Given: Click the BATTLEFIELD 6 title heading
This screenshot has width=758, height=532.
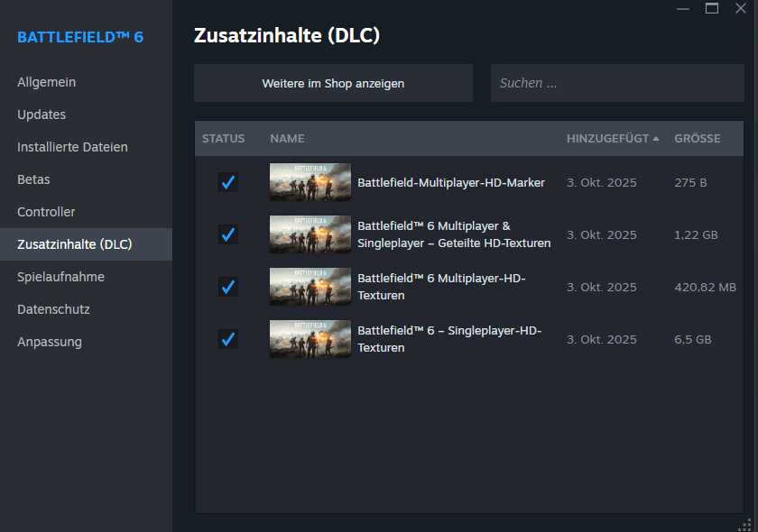Looking at the screenshot, I should (80, 37).
